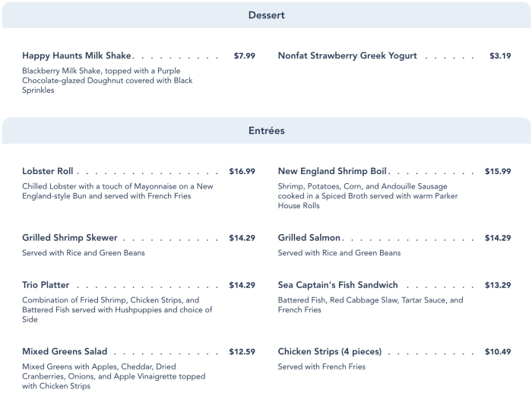Click the Mixed Greens Salad title

(65, 352)
